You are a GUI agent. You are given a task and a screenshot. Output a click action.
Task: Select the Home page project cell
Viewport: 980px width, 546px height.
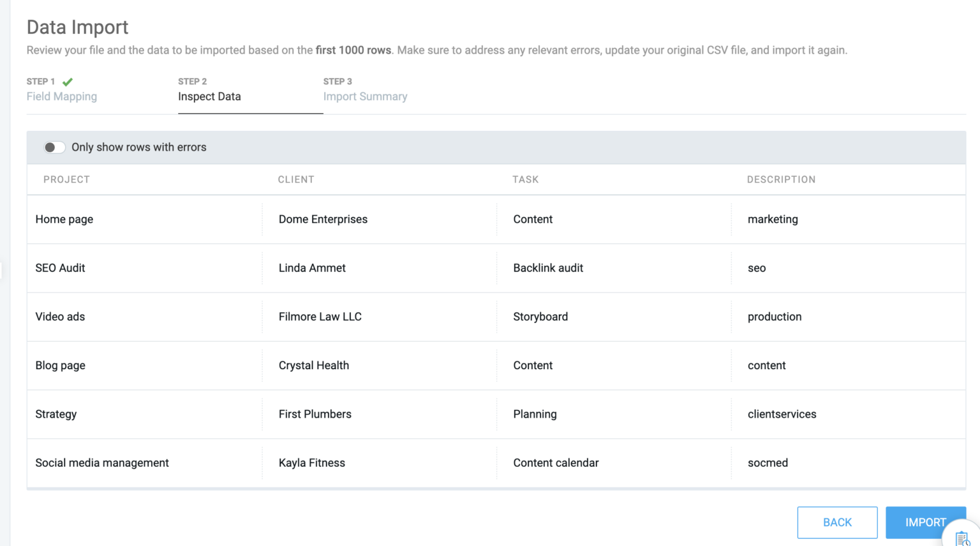coord(144,219)
